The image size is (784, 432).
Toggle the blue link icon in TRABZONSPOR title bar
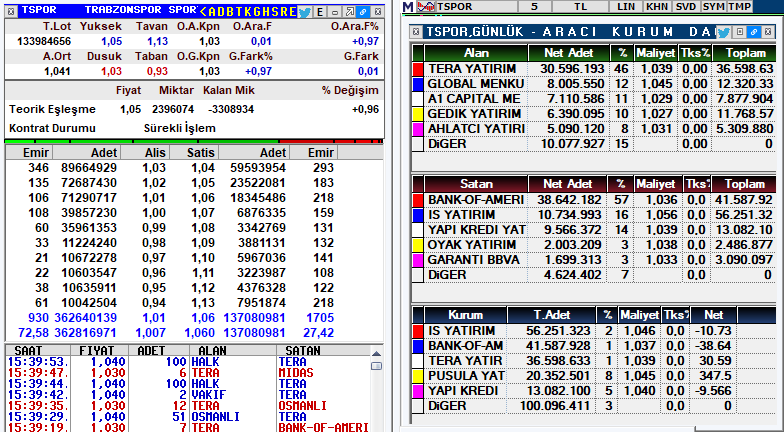coord(364,12)
